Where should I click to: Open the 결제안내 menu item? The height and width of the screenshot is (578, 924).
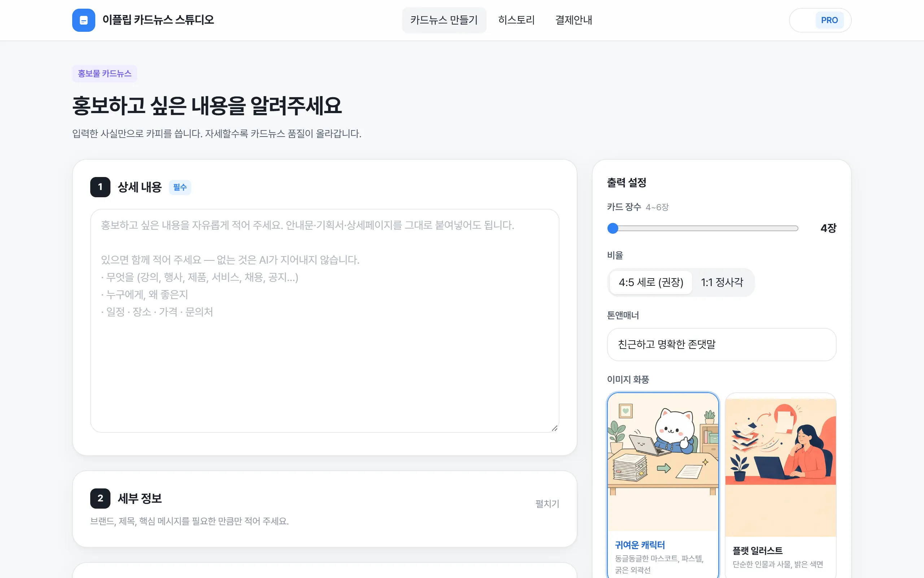(x=574, y=20)
